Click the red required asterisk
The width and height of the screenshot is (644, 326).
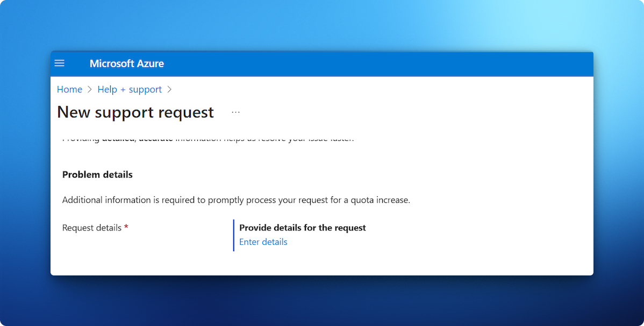pyautogui.click(x=126, y=228)
